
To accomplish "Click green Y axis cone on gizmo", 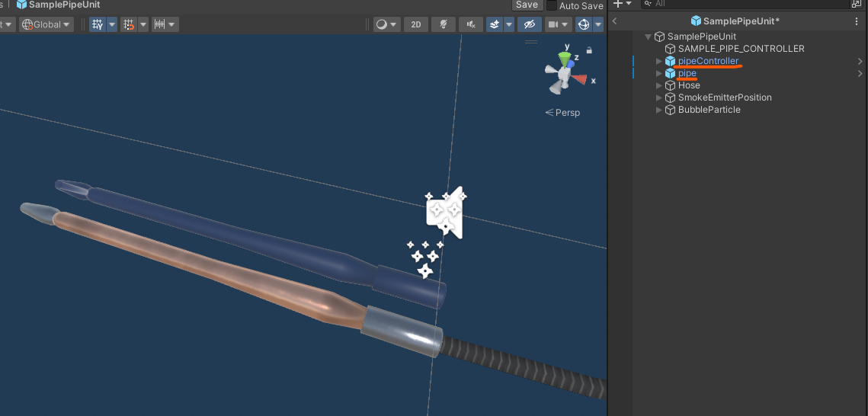I will pos(564,58).
